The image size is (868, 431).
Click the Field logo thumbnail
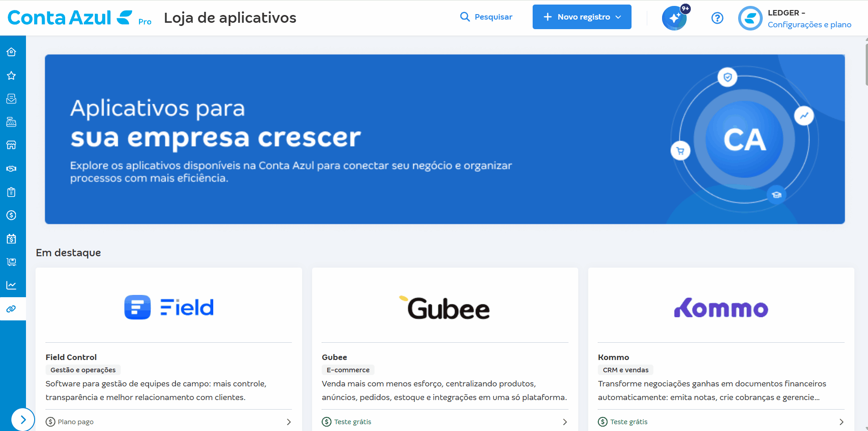[169, 308]
